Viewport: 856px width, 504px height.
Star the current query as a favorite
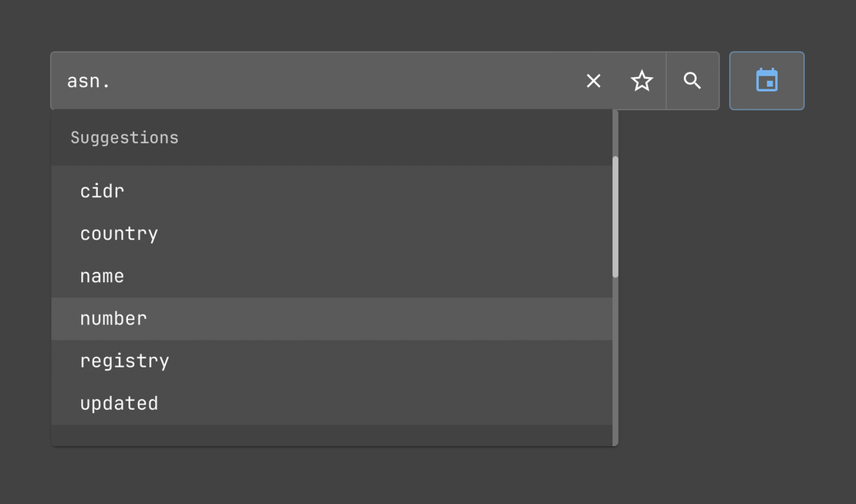click(x=642, y=81)
